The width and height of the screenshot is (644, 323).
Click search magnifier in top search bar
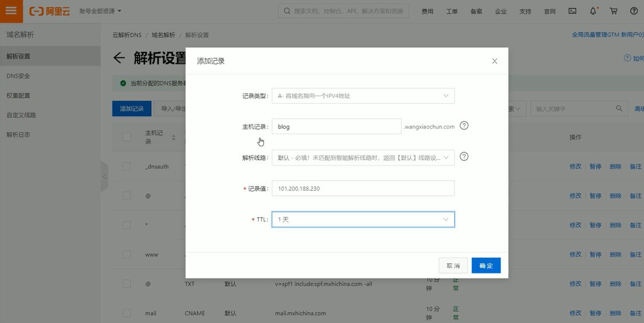(287, 11)
